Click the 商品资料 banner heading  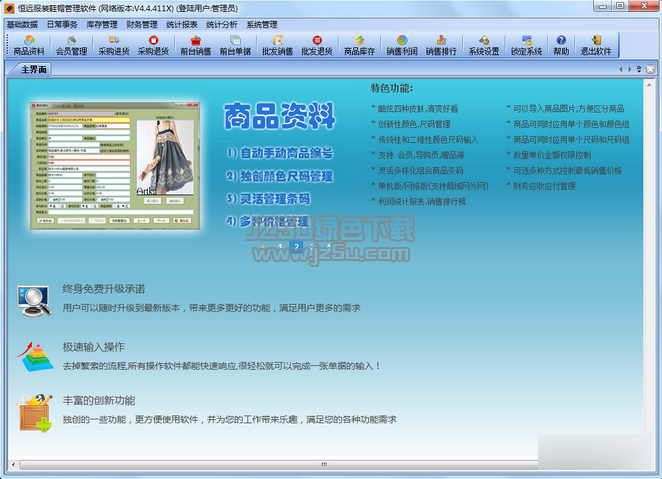[279, 116]
